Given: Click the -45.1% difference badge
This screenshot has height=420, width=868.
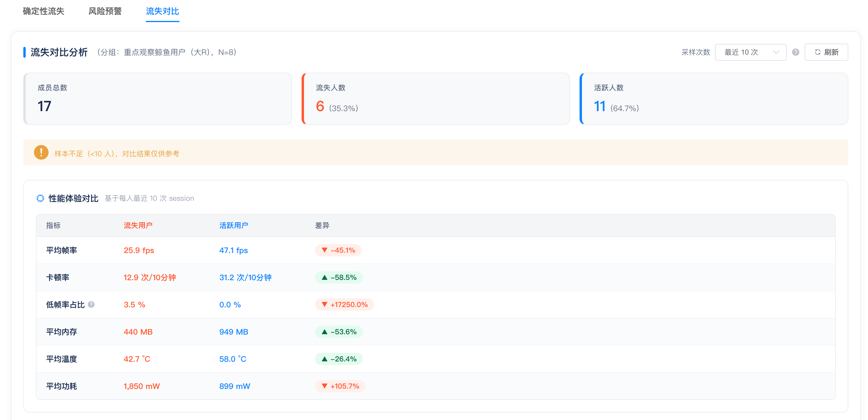Looking at the screenshot, I should click(338, 250).
